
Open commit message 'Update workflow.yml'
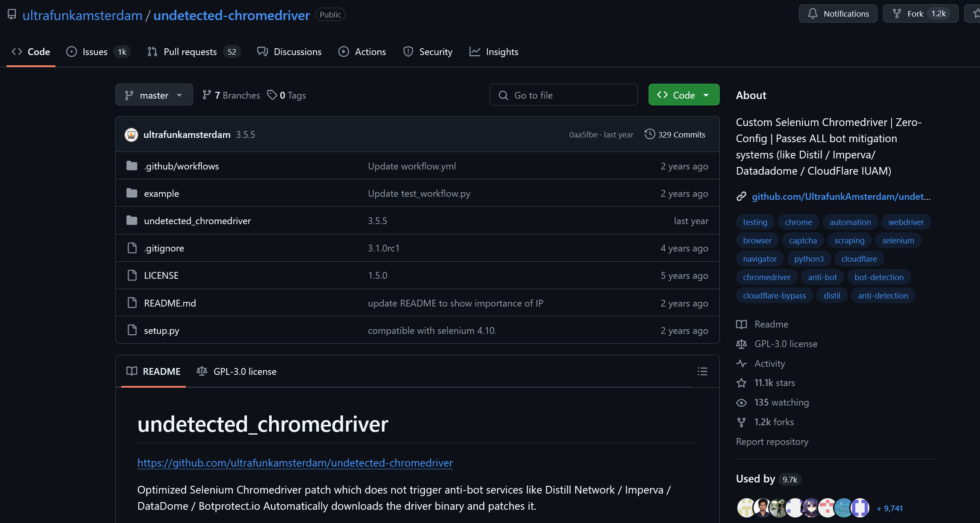point(412,166)
